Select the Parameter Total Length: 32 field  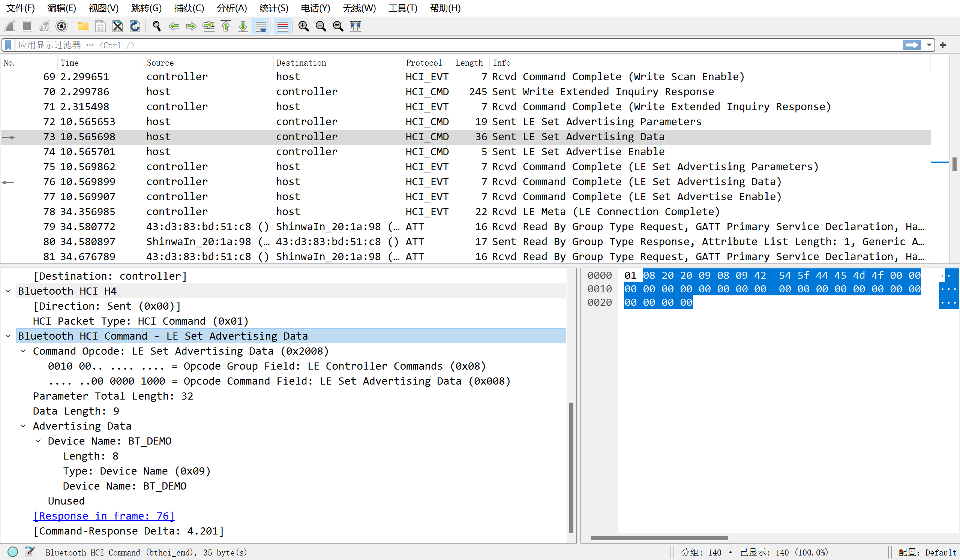pyautogui.click(x=113, y=396)
